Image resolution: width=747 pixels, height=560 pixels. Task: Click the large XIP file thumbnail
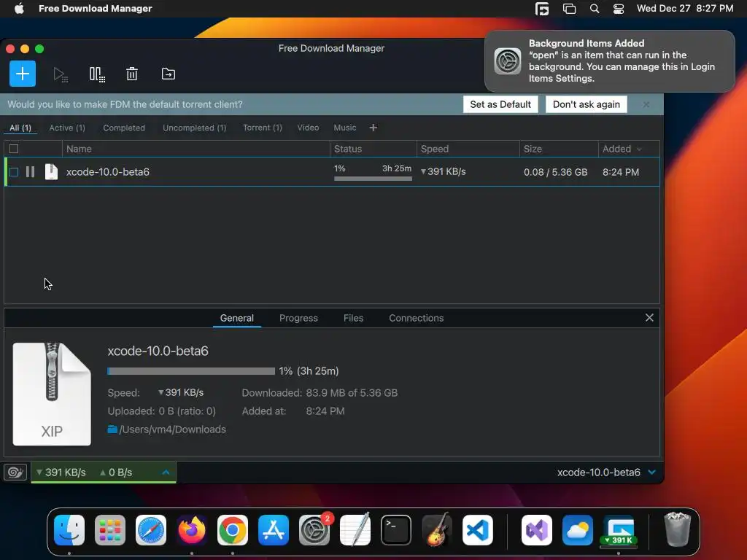(x=52, y=394)
